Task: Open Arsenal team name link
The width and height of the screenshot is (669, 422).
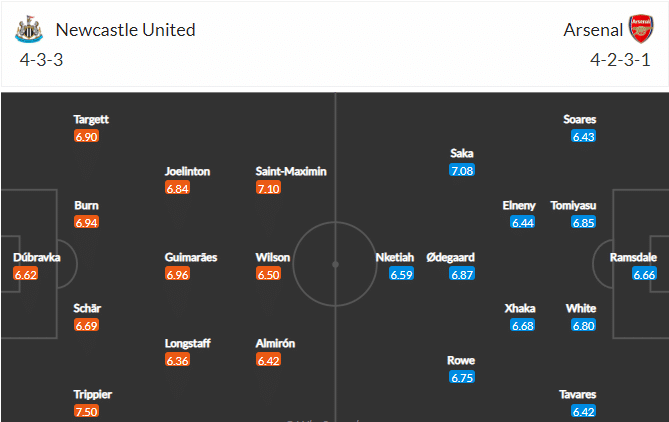Action: [593, 30]
